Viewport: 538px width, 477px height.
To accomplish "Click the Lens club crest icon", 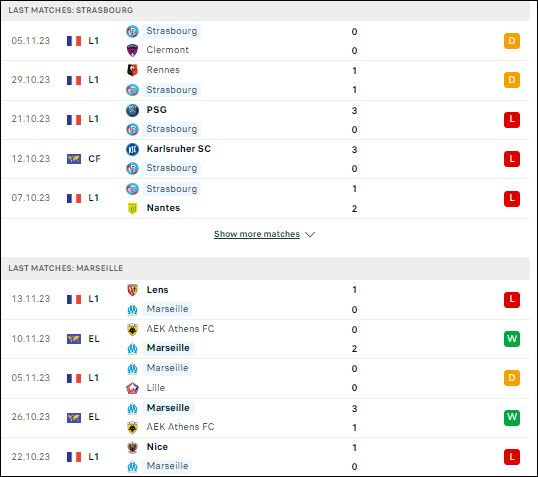I will [132, 290].
